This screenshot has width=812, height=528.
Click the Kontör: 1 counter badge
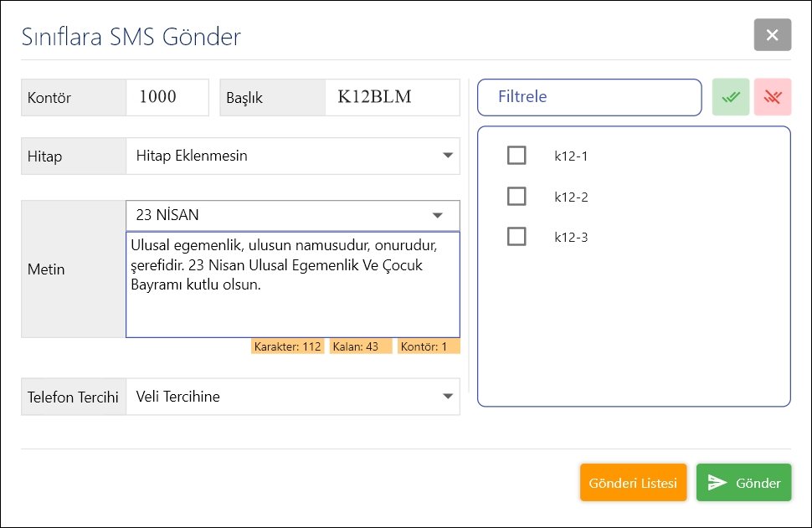[429, 346]
